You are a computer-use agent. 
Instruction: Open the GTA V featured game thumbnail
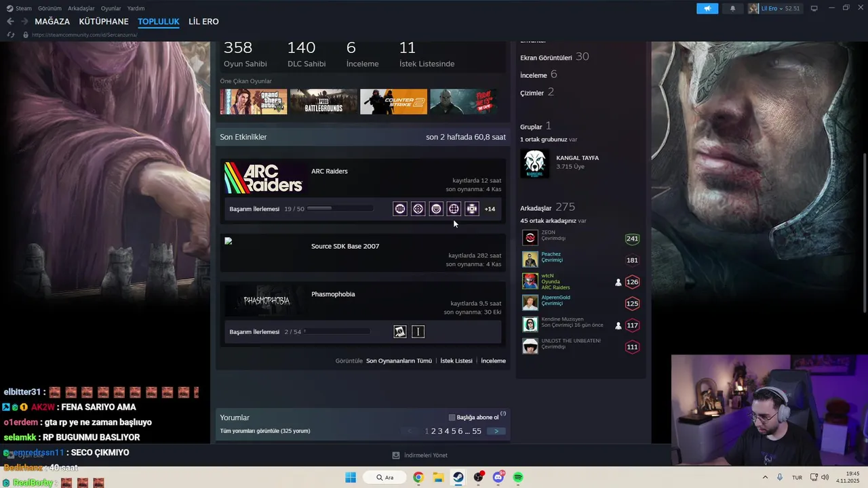tap(254, 102)
